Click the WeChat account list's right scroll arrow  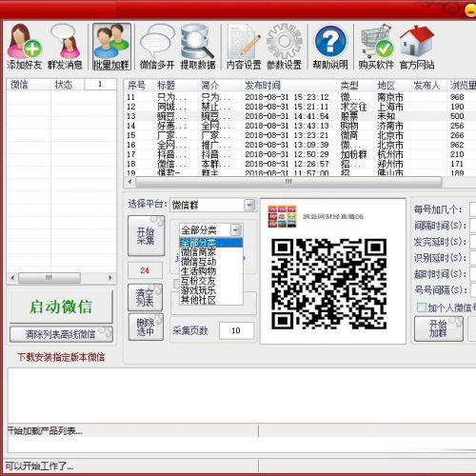tap(110, 278)
